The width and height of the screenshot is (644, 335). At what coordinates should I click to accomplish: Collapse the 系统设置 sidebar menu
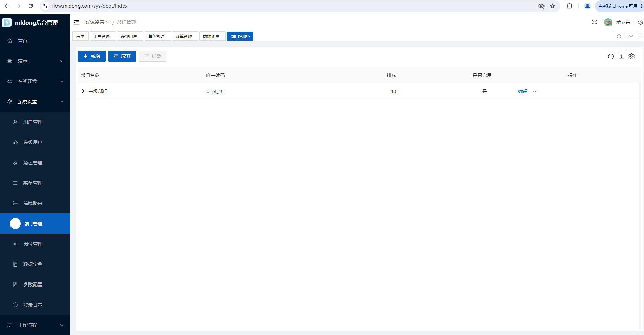coord(35,102)
